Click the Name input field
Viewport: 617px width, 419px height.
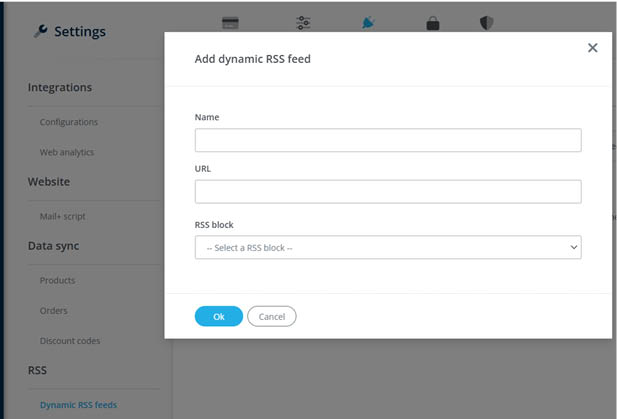pos(387,140)
